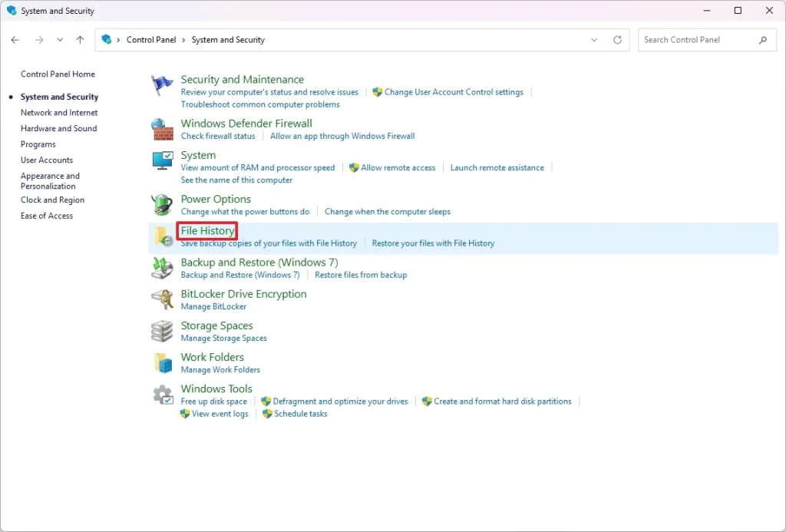Open the recent locations dropdown arrow
The width and height of the screenshot is (786, 532).
(60, 40)
